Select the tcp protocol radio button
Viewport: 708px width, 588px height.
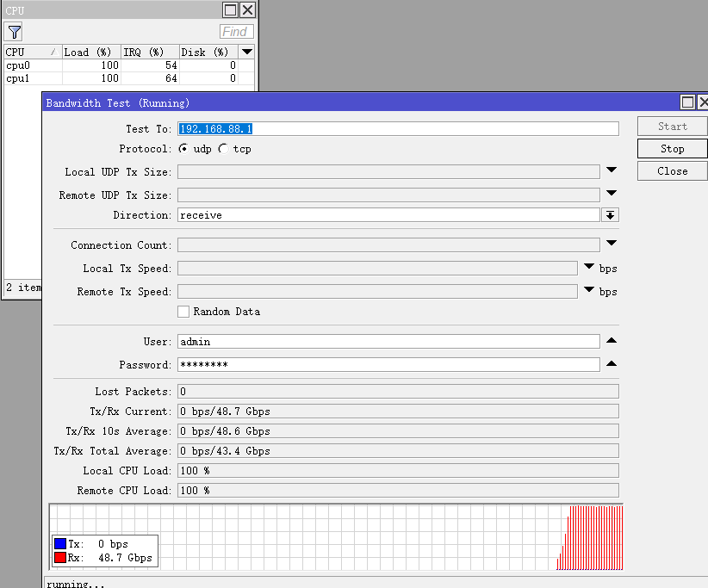pyautogui.click(x=223, y=149)
